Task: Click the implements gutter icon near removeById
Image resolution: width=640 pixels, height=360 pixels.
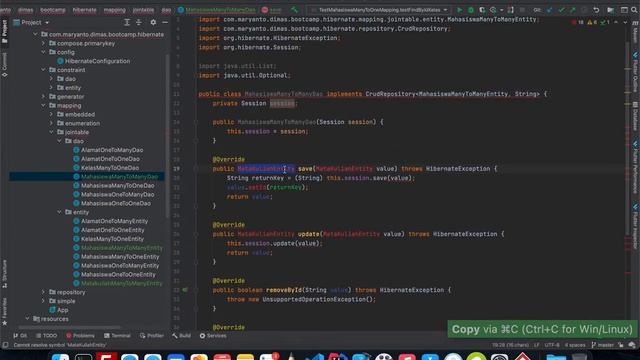Action: [x=185, y=290]
